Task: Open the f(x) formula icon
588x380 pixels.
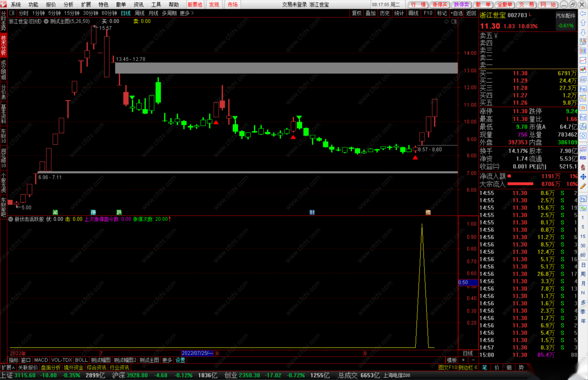Action: (583, 127)
